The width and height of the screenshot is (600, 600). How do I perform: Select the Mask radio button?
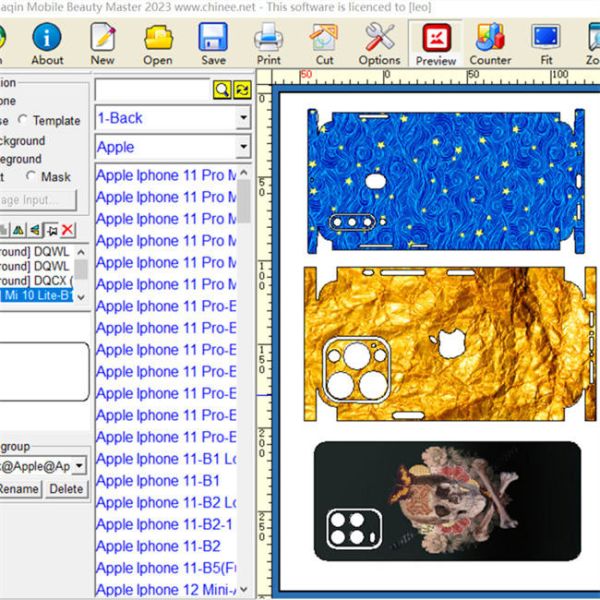pyautogui.click(x=31, y=177)
